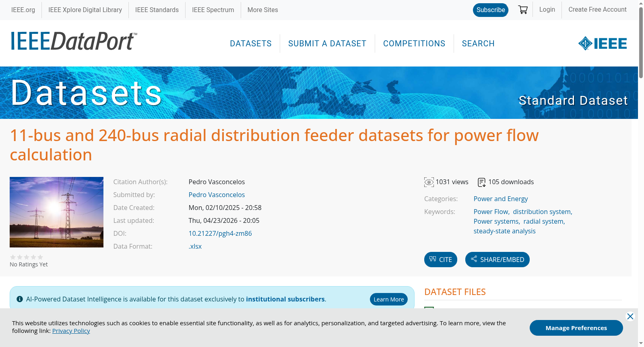
Task: Open DOI 10.21227/pgh4-zm86 link
Action: point(220,233)
